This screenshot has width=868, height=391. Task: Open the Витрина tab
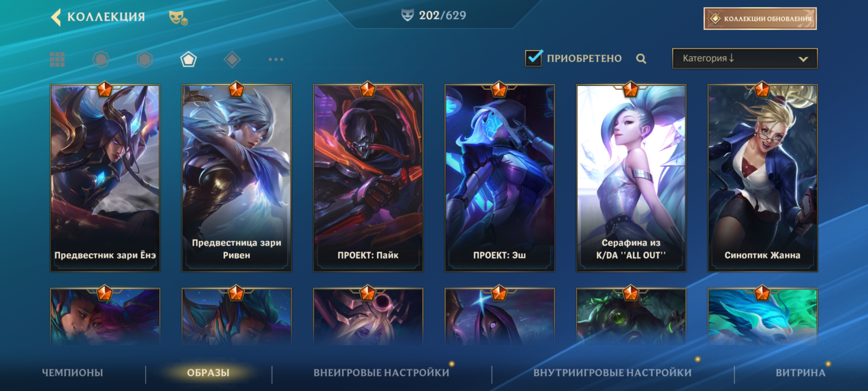point(800,373)
